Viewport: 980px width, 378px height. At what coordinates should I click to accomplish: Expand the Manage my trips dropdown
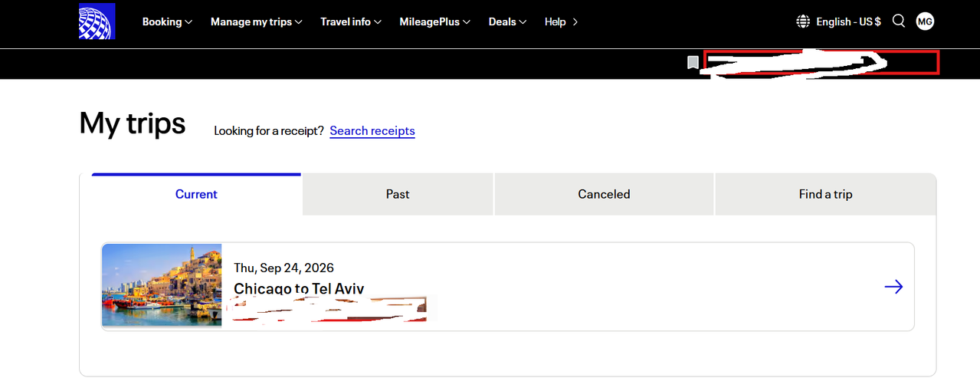click(257, 21)
